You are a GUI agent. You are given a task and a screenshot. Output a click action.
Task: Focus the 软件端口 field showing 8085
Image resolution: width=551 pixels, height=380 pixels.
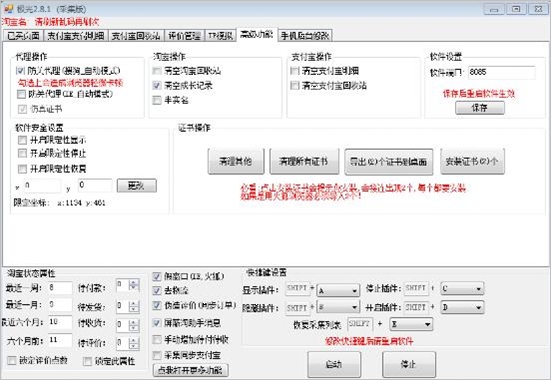click(501, 72)
